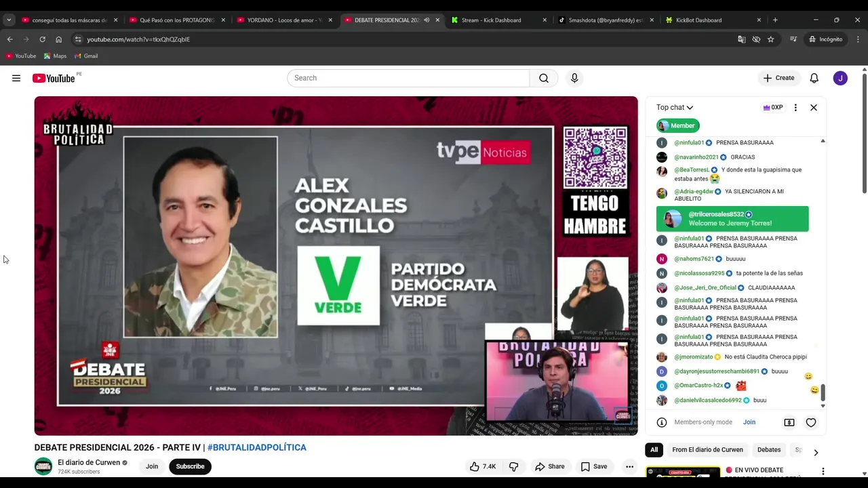
Task: Close the live chat panel
Action: [x=814, y=107]
